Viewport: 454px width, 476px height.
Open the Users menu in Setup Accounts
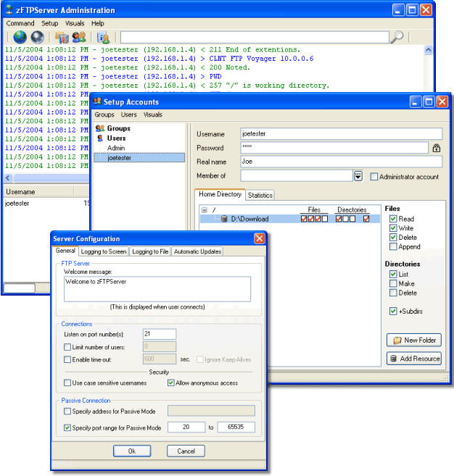(129, 114)
